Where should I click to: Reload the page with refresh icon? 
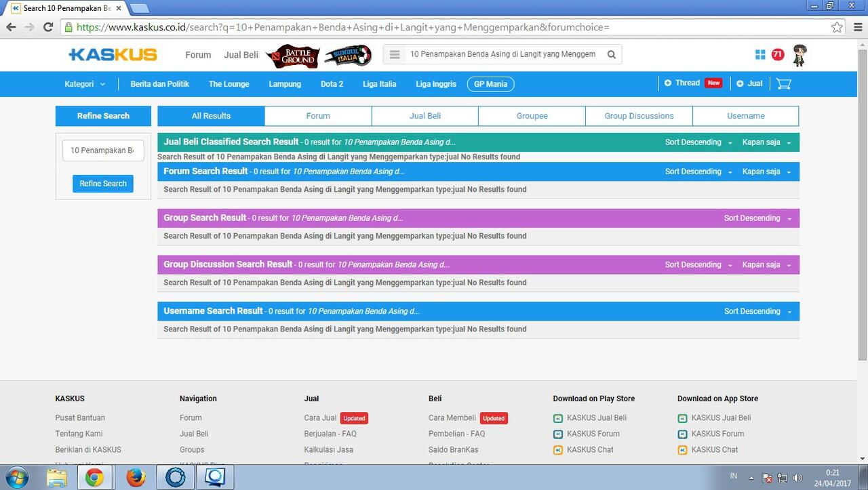click(47, 27)
